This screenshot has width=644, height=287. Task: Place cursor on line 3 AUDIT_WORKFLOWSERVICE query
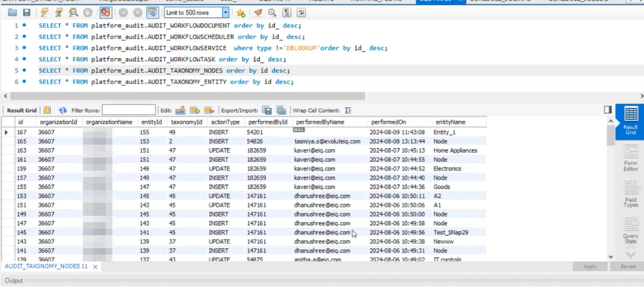click(213, 48)
